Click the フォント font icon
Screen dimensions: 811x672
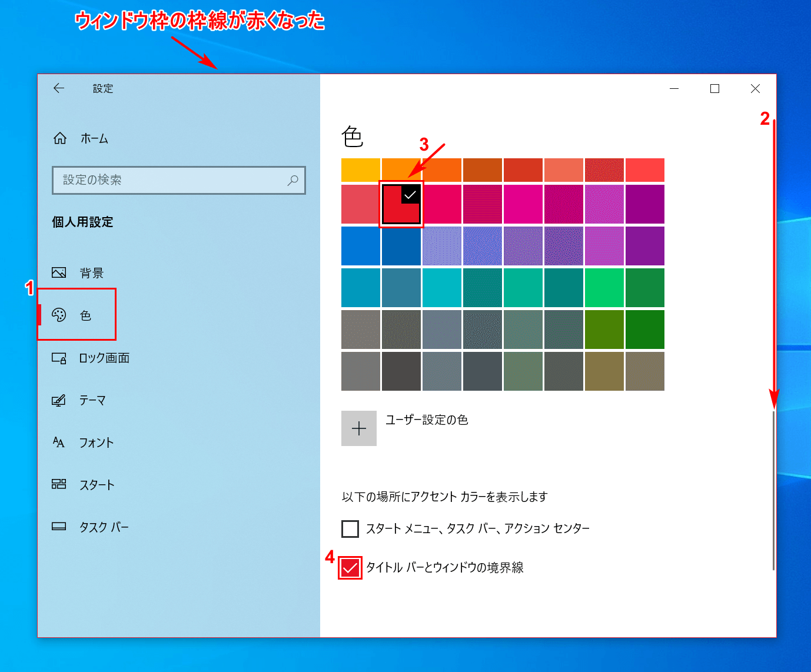(x=59, y=443)
